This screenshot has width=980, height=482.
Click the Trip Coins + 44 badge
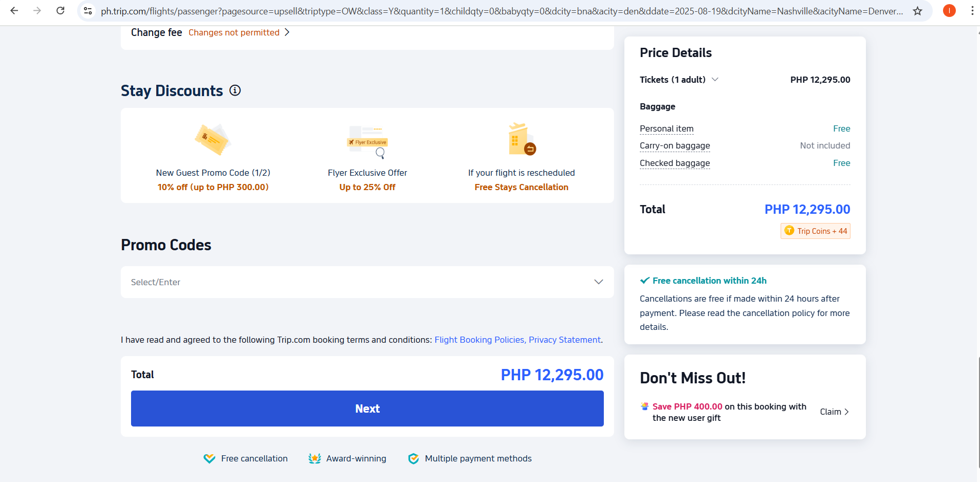click(816, 231)
